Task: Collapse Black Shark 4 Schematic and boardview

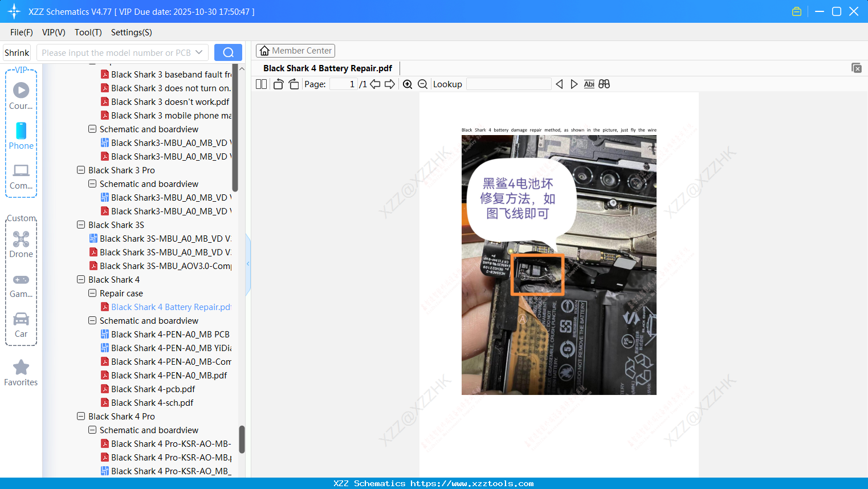Action: click(92, 320)
